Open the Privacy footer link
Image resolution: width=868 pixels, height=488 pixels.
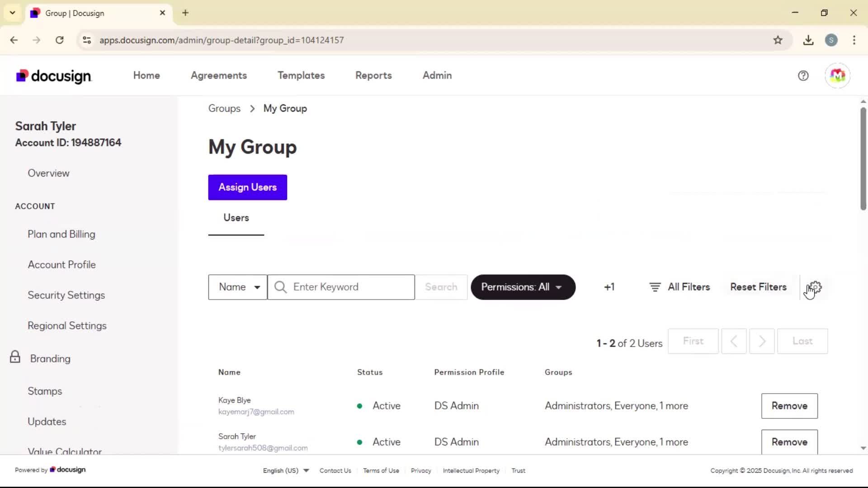pos(421,470)
